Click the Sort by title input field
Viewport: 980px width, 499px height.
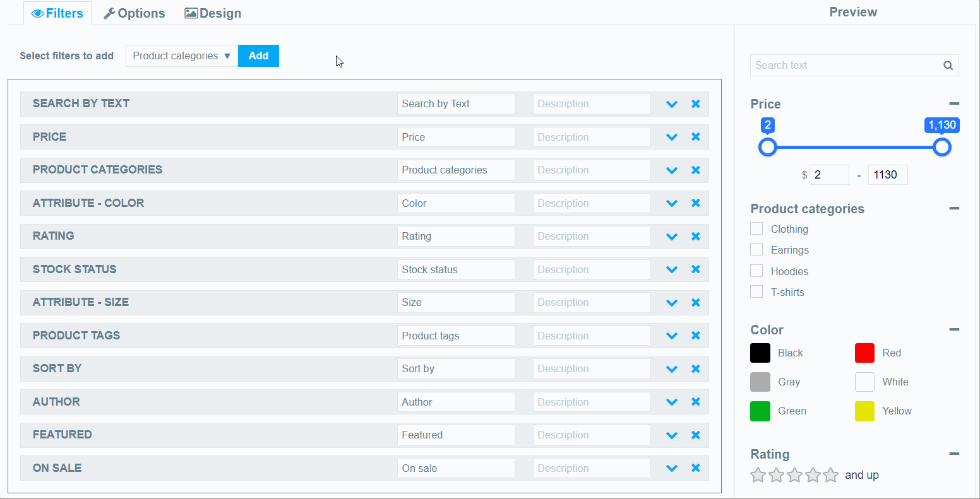456,369
